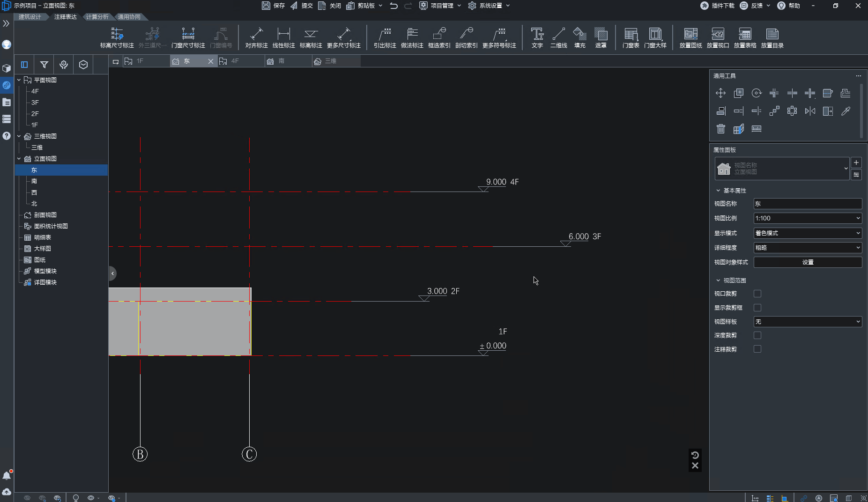The image size is (868, 502).
Task: Check the 深度裁剪 checkbox
Action: pyautogui.click(x=757, y=335)
